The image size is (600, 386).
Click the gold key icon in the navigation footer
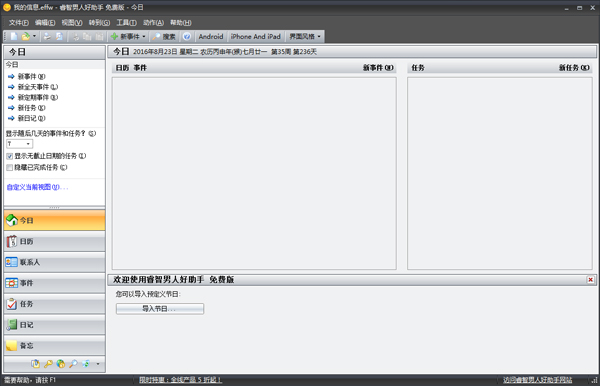[48, 364]
